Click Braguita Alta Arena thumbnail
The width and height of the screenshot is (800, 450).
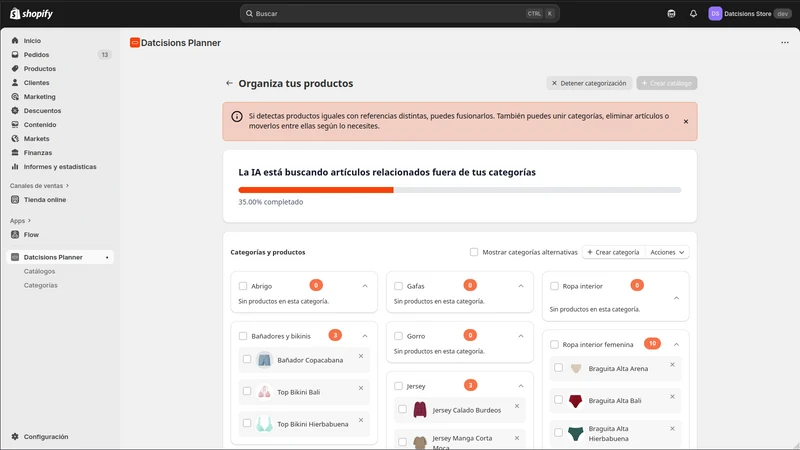coord(576,368)
